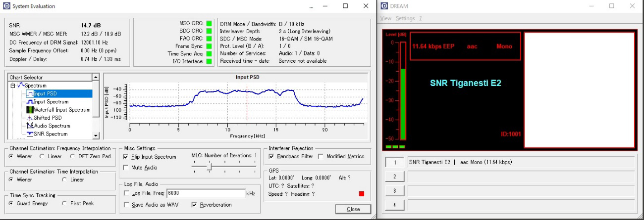Screen dimensions: 644x220
Task: Click the MSC CRC green status indicator
Action: pyautogui.click(x=209, y=23)
